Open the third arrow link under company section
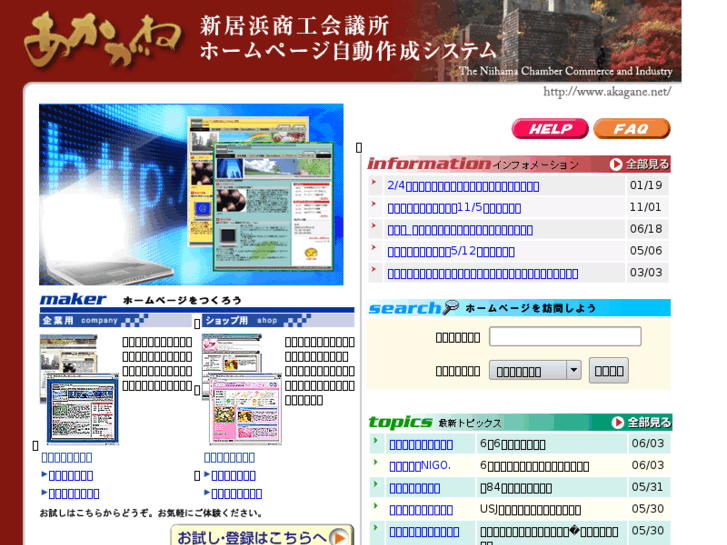 [74, 494]
